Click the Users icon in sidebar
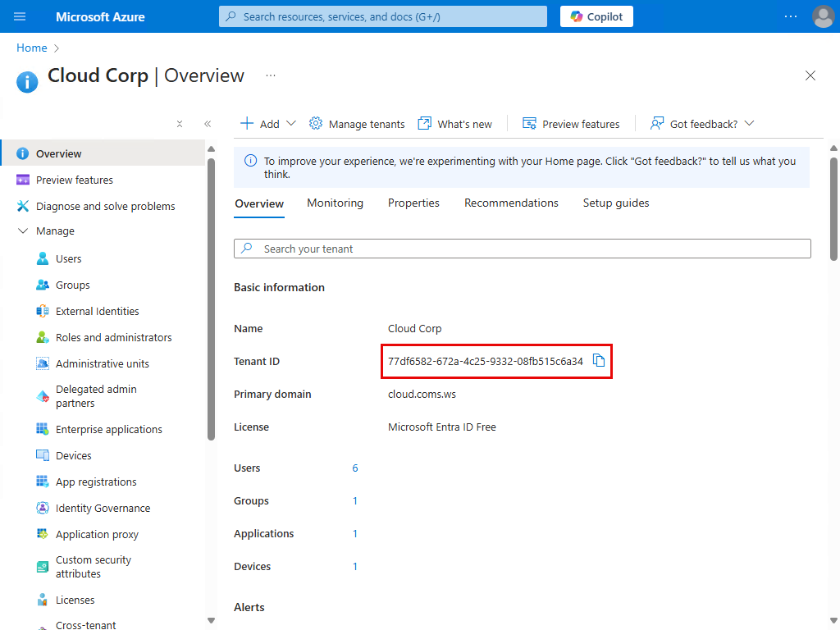The image size is (840, 630). pyautogui.click(x=43, y=258)
